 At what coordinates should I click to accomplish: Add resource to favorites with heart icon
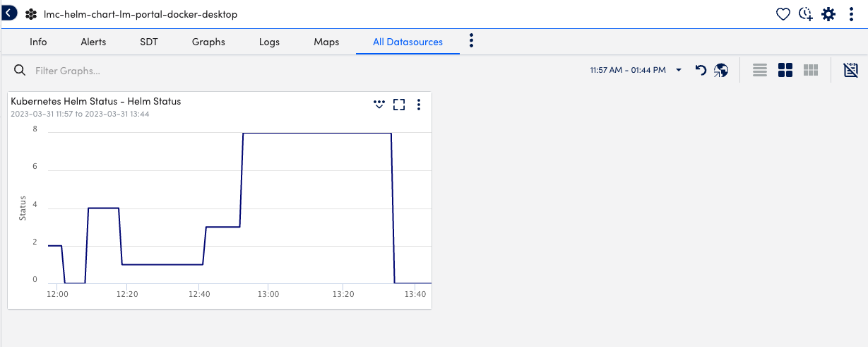[783, 14]
